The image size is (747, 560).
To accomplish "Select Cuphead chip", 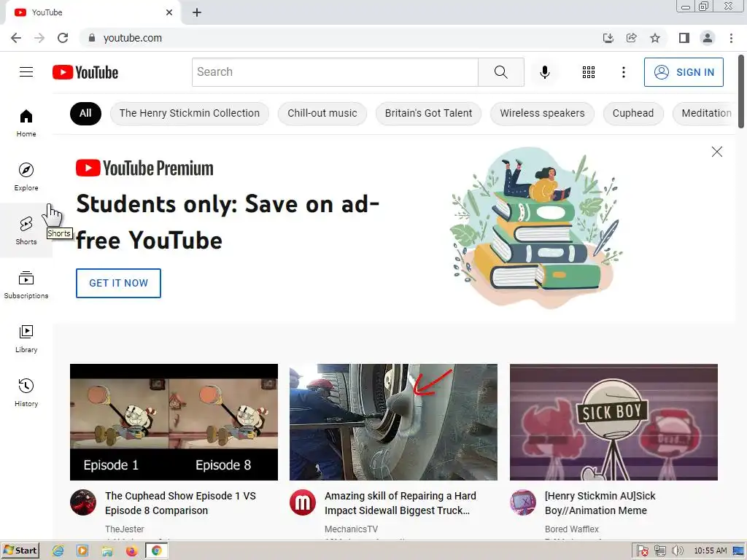I will (633, 113).
